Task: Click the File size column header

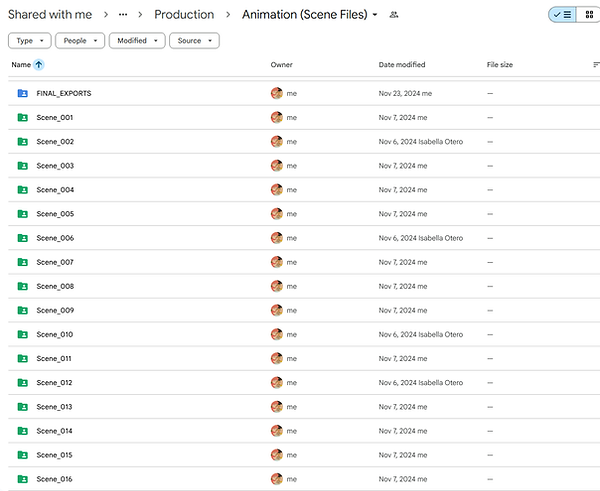Action: point(499,65)
